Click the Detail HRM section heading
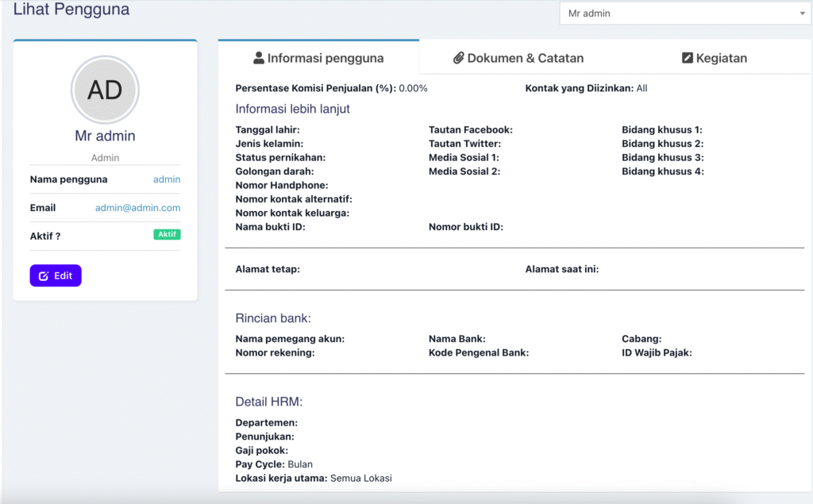Screen dimensions: 813x504 [x=269, y=402]
